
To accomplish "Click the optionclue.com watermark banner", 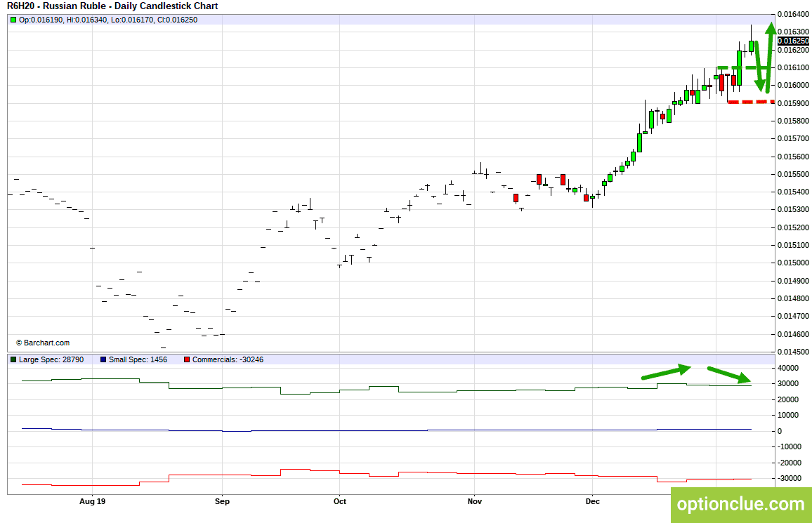I will [x=741, y=504].
